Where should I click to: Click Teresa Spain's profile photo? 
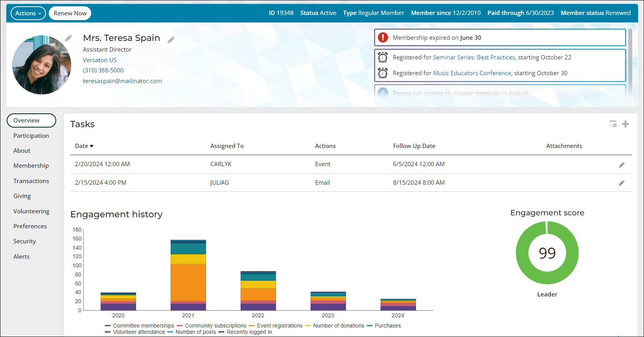click(42, 65)
